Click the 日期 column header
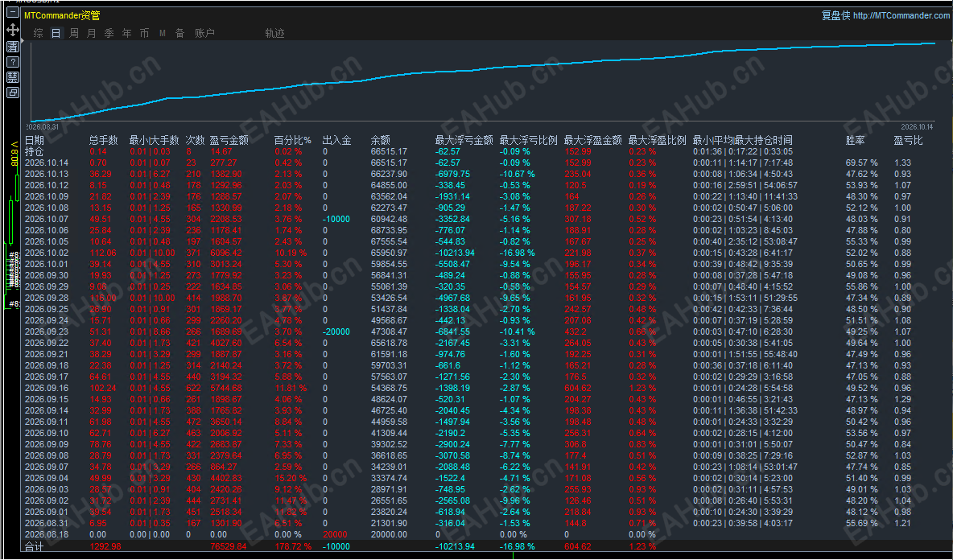The width and height of the screenshot is (953, 560). 35,140
